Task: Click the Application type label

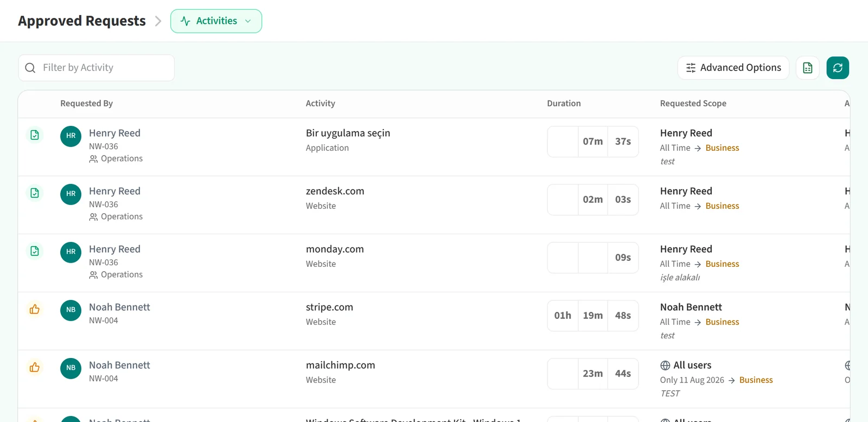Action: 327,148
